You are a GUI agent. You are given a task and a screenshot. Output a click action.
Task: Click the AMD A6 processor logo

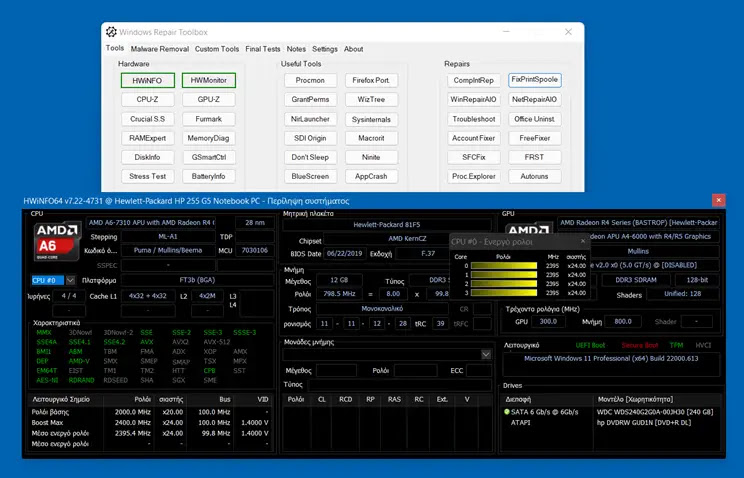pyautogui.click(x=57, y=241)
